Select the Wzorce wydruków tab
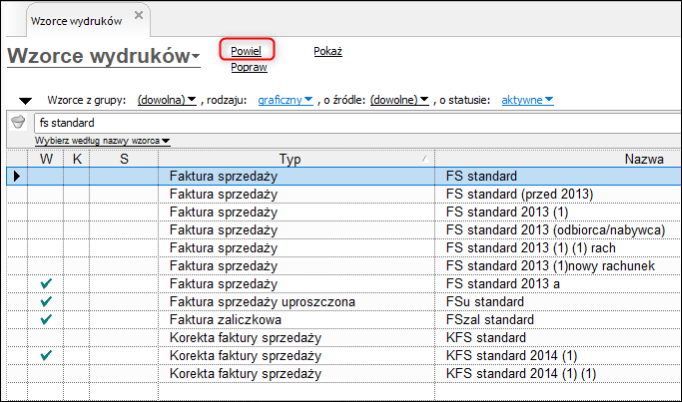This screenshot has width=682, height=402. (77, 21)
